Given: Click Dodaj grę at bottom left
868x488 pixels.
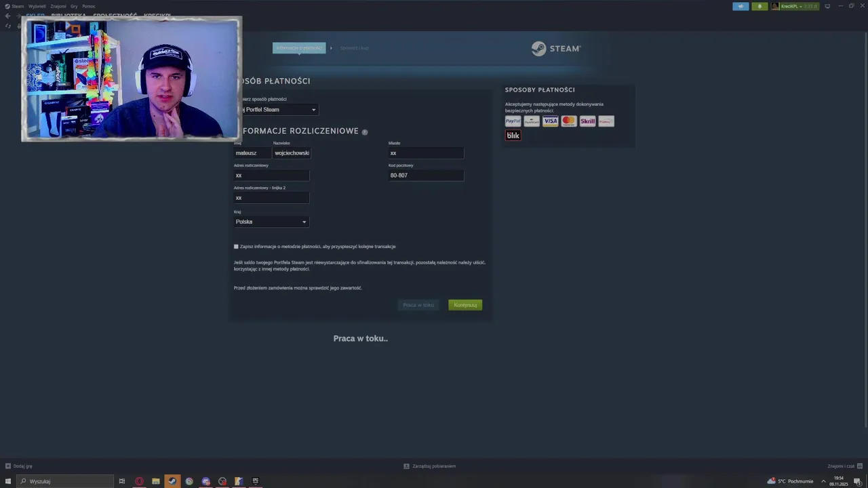Looking at the screenshot, I should pyautogui.click(x=19, y=466).
